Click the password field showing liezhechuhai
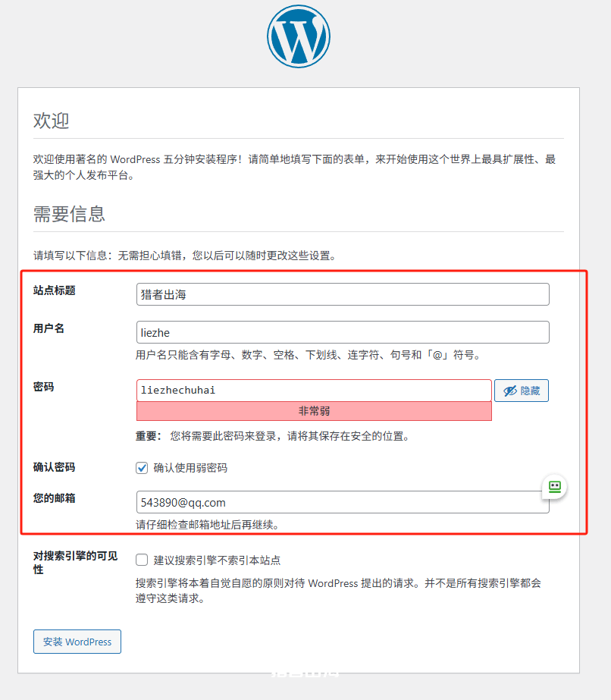 (314, 391)
